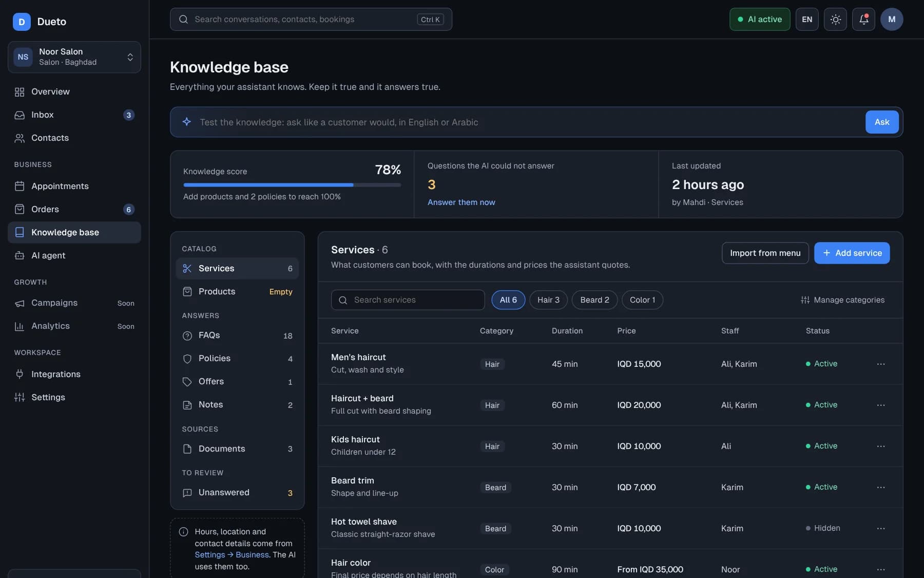
Task: Focus the Search services field
Action: point(408,300)
